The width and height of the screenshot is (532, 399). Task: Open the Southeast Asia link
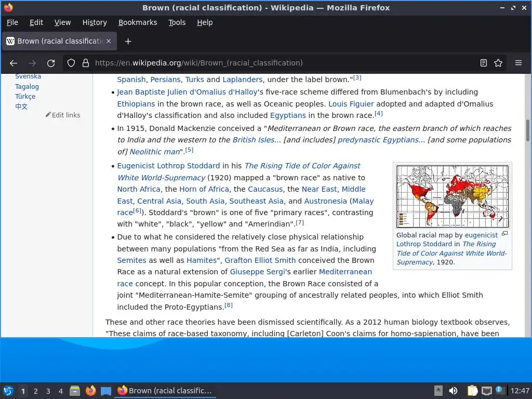pyautogui.click(x=256, y=201)
